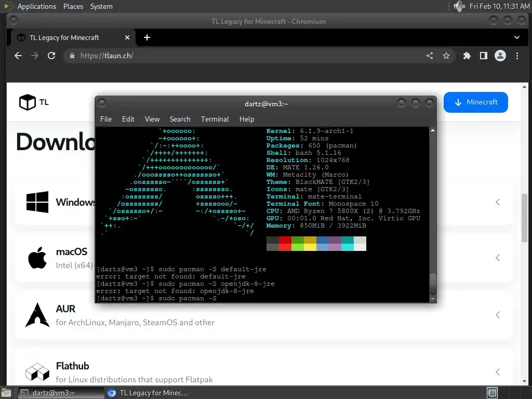Click the Apple macOS logo icon
532x399 pixels.
pos(37,258)
